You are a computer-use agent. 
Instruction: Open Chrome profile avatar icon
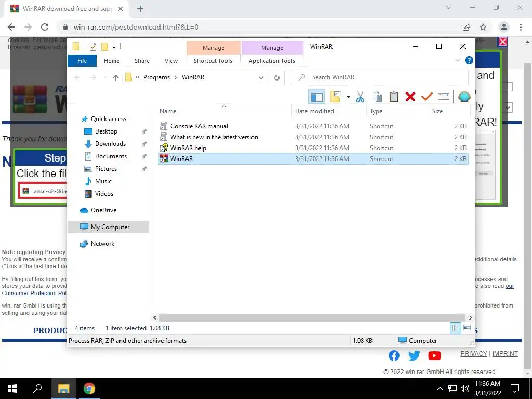(504, 27)
